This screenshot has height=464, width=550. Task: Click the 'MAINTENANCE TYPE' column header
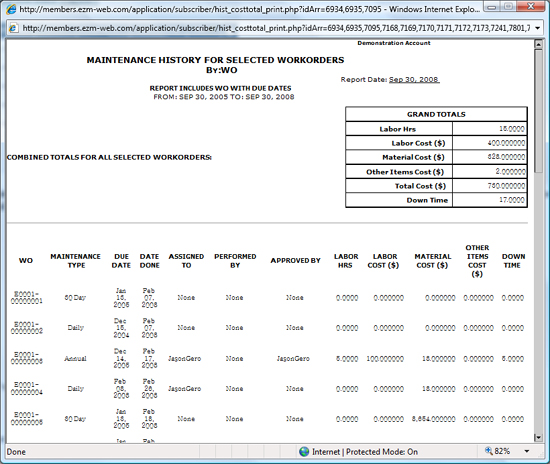coord(75,261)
